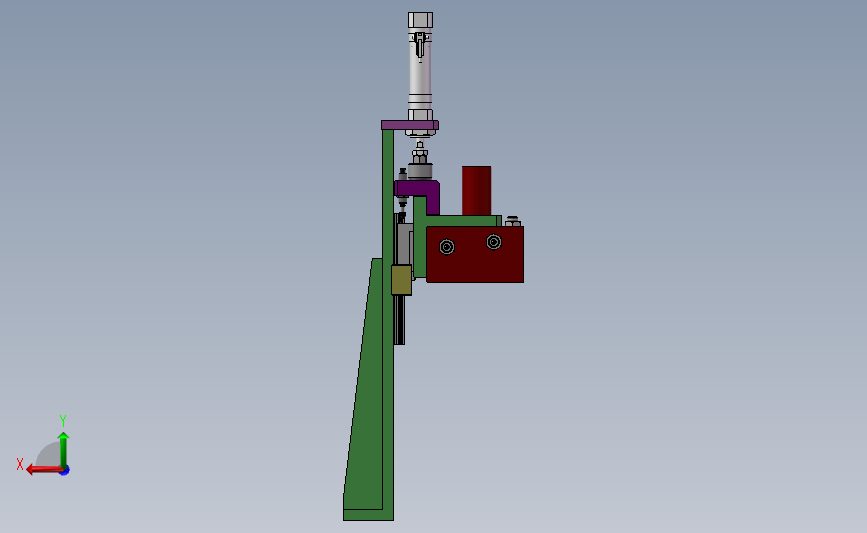Select the green base foot plate
This screenshot has height=533, width=867.
click(x=368, y=515)
